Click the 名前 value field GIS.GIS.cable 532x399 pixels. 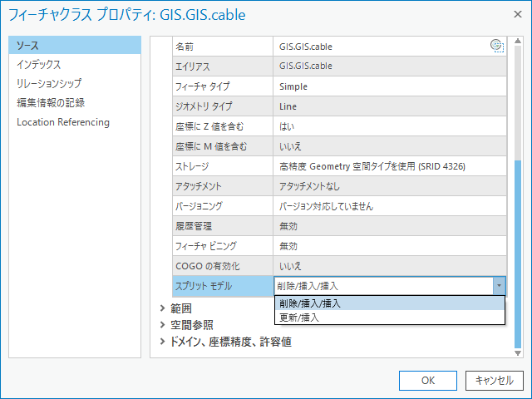pos(382,47)
